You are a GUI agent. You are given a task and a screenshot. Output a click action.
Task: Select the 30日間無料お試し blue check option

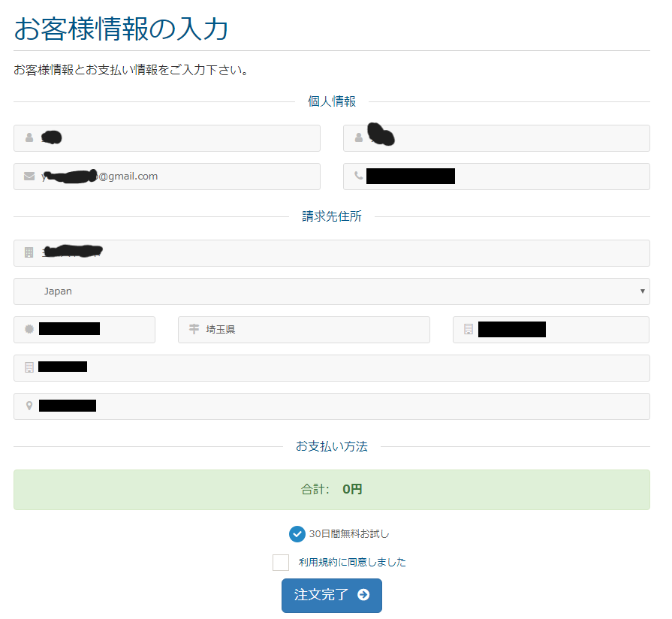tap(297, 534)
